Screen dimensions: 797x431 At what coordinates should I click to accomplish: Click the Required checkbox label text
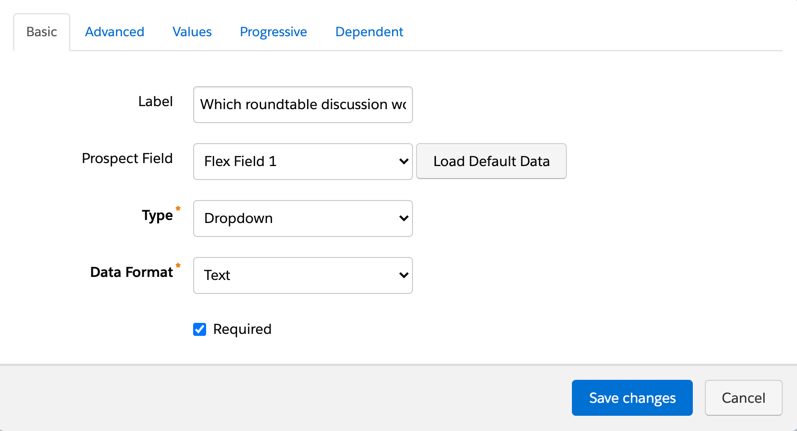point(242,329)
